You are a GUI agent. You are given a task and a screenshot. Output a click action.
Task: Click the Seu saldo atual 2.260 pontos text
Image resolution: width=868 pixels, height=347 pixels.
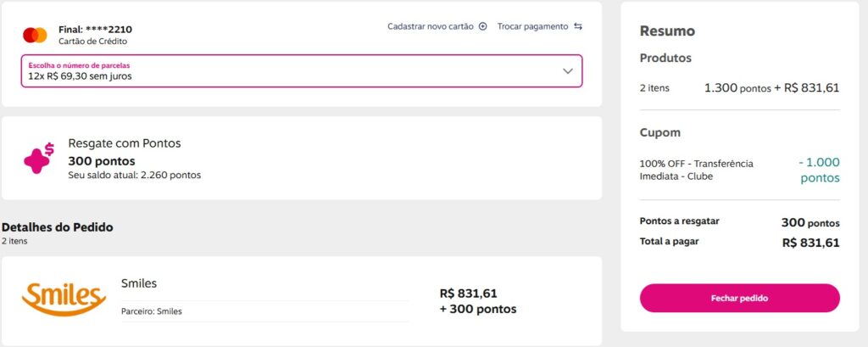point(134,176)
